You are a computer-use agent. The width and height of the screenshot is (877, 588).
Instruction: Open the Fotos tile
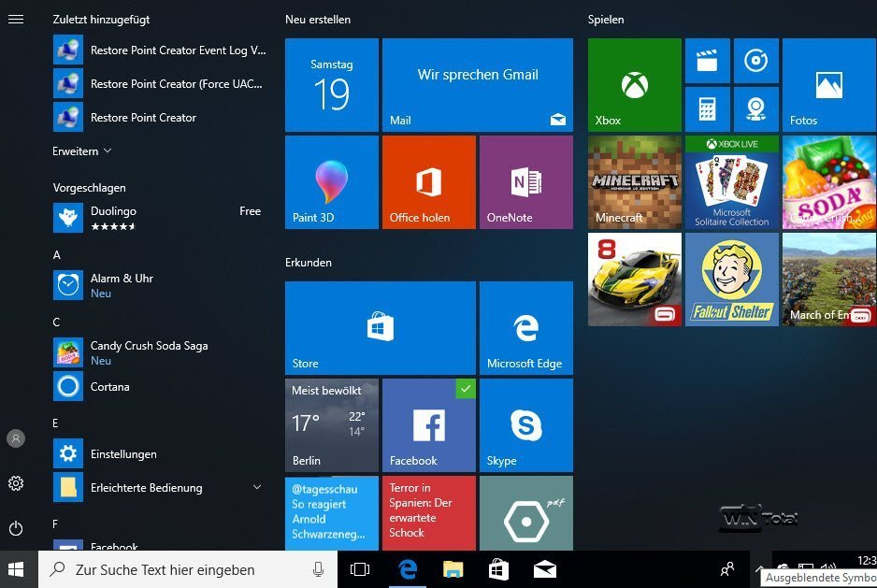829,85
